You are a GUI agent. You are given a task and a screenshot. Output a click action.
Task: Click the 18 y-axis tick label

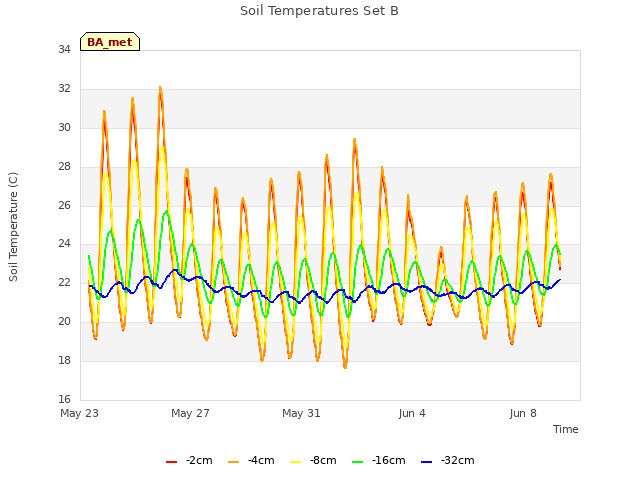click(64, 360)
